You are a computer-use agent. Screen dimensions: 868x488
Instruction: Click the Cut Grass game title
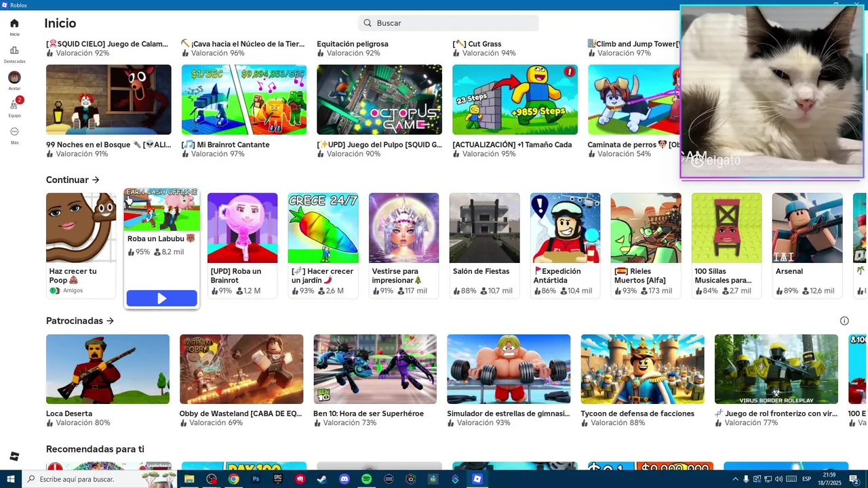pos(477,44)
